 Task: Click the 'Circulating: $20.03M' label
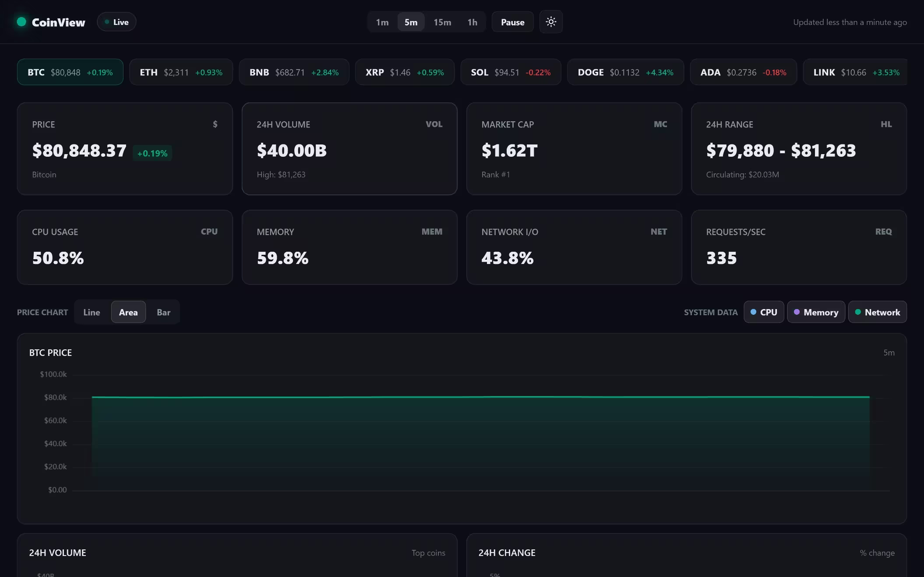[742, 175]
